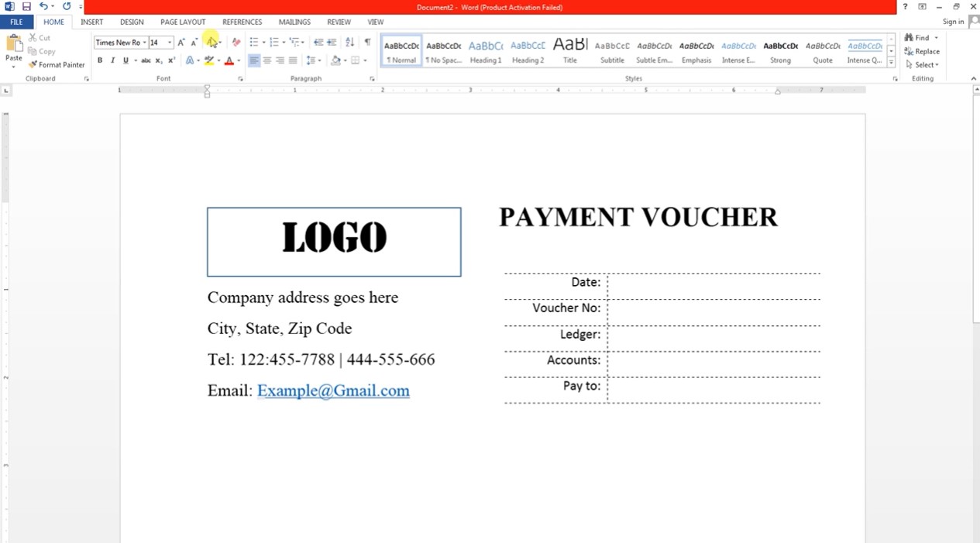The width and height of the screenshot is (980, 543).
Task: Click the Replace button in Editing group
Action: pyautogui.click(x=923, y=51)
